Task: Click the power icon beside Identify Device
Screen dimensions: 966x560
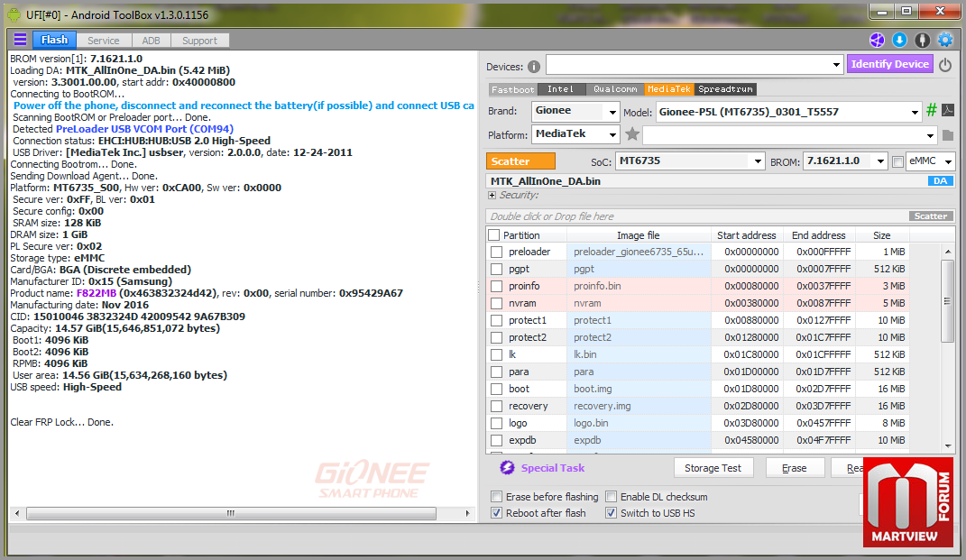Action: tap(945, 65)
